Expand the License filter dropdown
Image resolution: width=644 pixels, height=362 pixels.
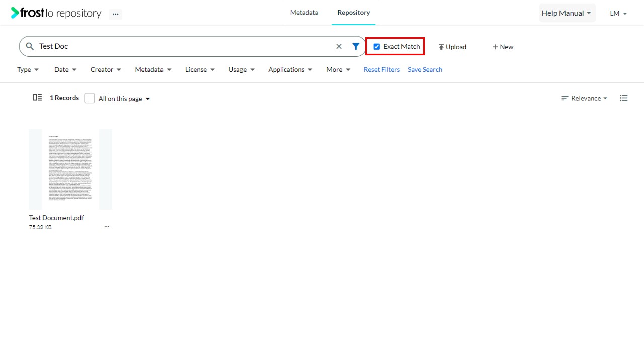pos(200,70)
